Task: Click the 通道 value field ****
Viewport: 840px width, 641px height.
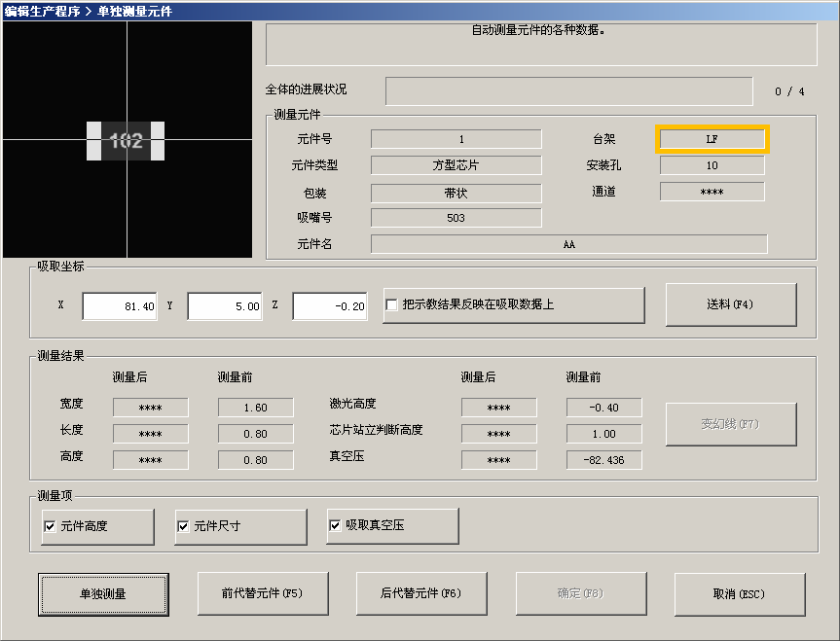Action: (712, 192)
